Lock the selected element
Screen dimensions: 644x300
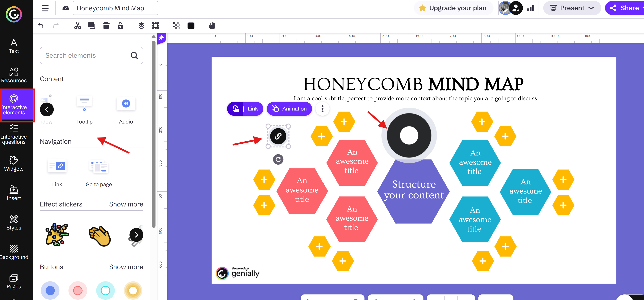120,25
